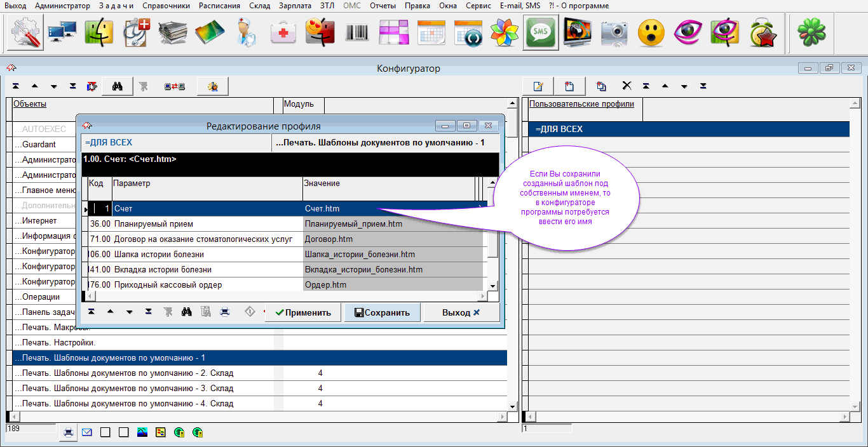Click the alarm clock with star icon
Screen dimensions: 868x447
click(762, 32)
